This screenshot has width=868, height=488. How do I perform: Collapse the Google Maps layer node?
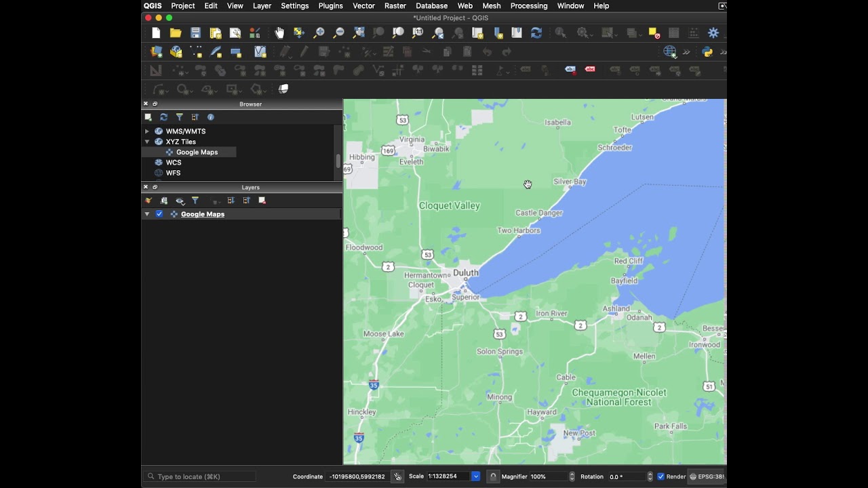tap(146, 214)
